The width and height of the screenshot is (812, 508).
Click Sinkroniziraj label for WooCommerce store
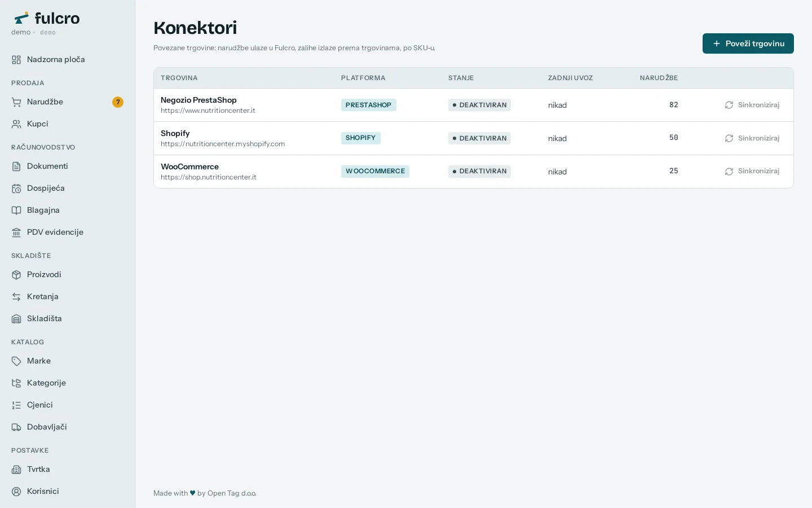[x=758, y=171]
